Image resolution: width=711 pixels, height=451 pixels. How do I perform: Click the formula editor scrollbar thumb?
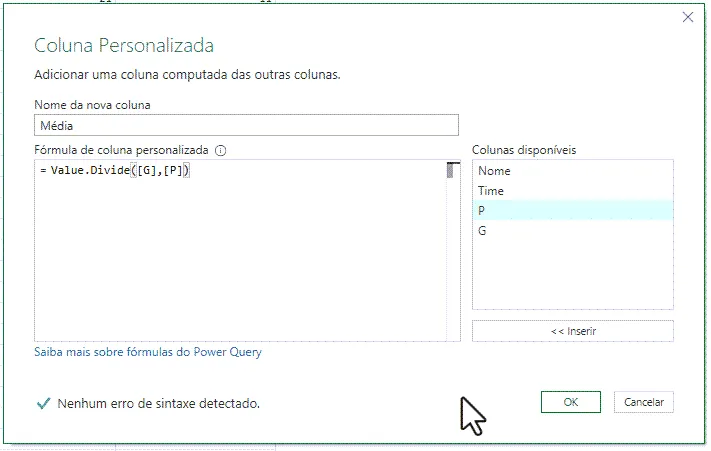tap(450, 170)
